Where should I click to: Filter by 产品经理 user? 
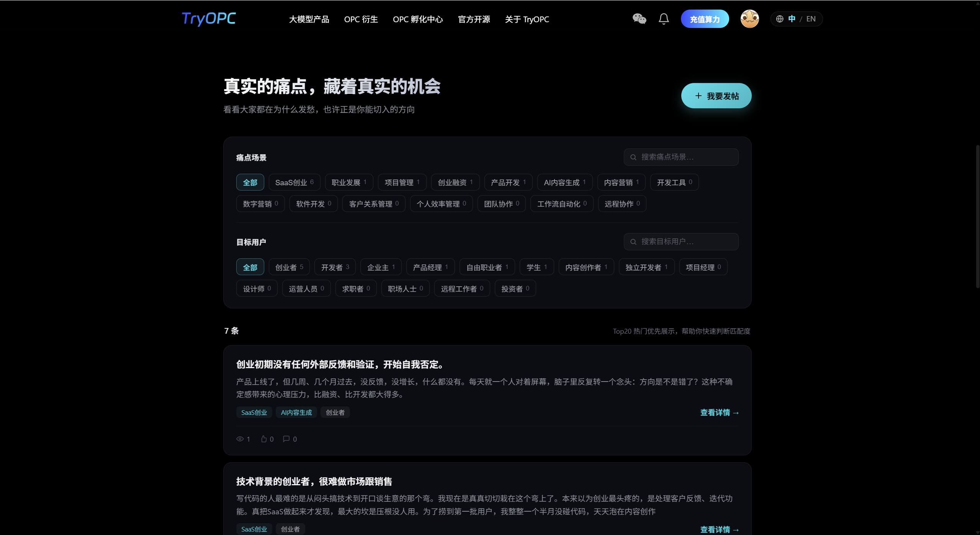coord(430,267)
